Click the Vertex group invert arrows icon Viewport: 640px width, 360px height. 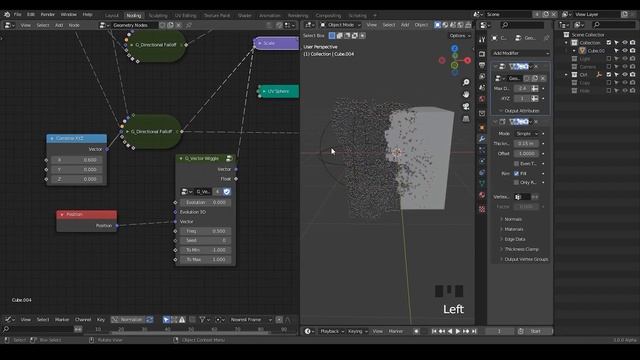click(535, 197)
